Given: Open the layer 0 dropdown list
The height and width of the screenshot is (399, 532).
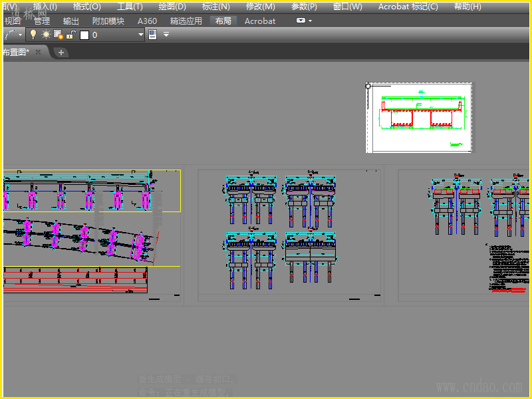Looking at the screenshot, I should pos(140,35).
